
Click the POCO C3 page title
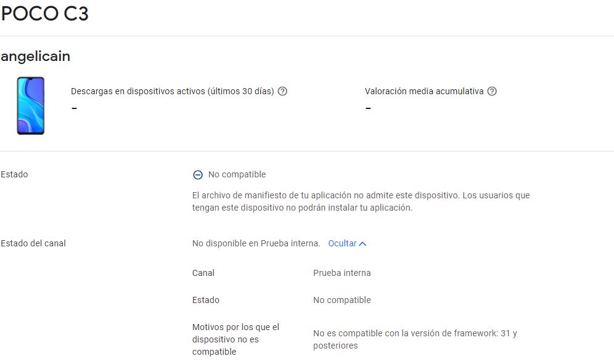[45, 14]
